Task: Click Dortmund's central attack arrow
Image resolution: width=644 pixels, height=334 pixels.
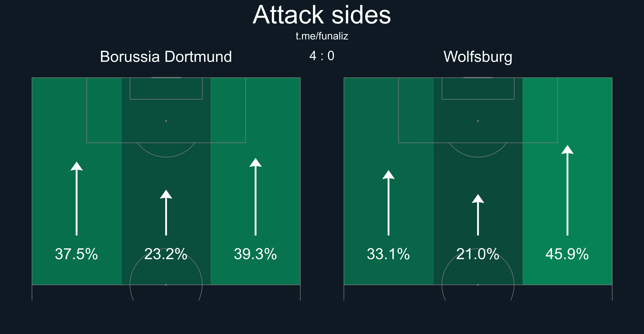Action: click(x=166, y=212)
